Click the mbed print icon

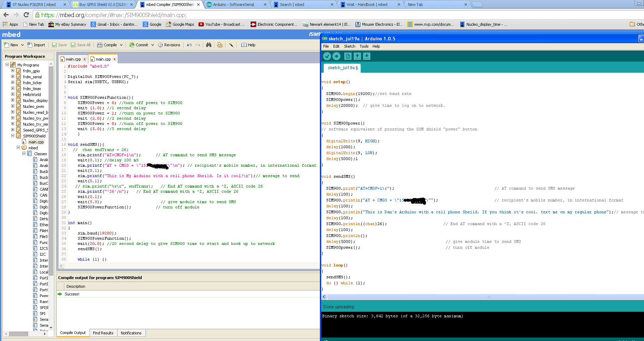(220, 45)
